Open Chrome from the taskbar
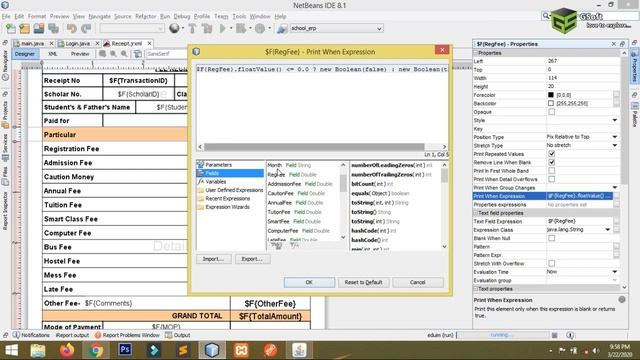640x360 pixels. point(96,350)
